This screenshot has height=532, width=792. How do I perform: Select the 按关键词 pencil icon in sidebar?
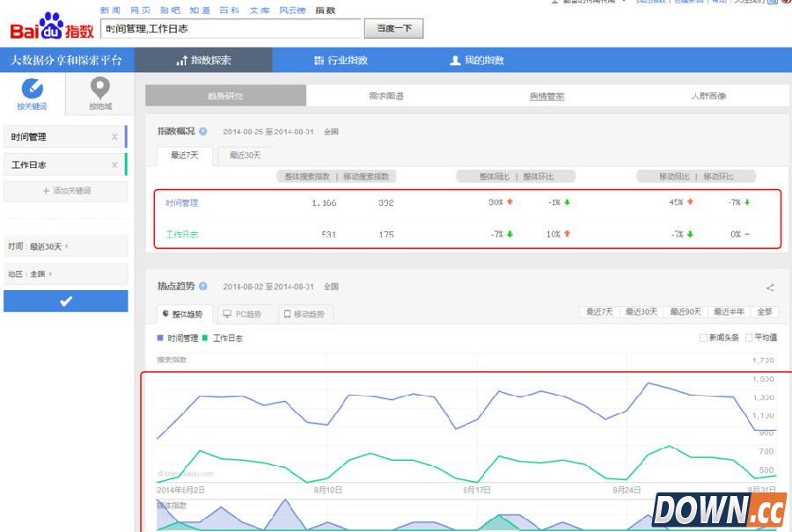[32, 88]
